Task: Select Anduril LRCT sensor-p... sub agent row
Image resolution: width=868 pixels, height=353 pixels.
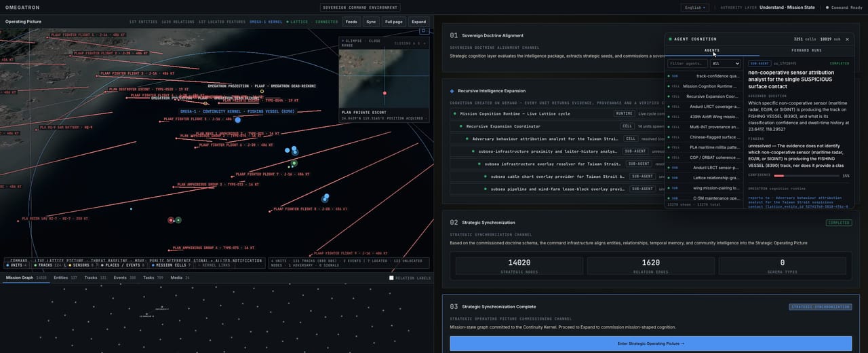Action: (703, 168)
